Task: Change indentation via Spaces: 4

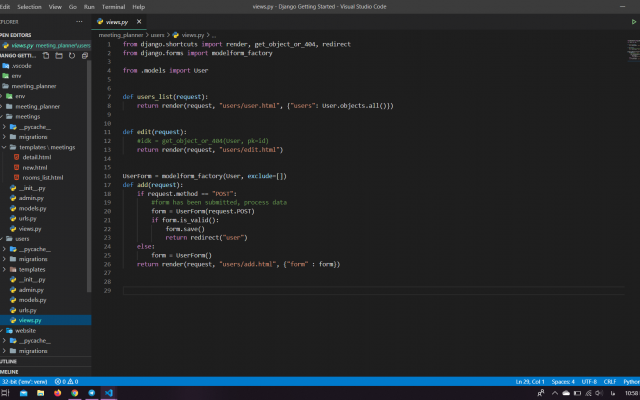Action: coord(563,382)
